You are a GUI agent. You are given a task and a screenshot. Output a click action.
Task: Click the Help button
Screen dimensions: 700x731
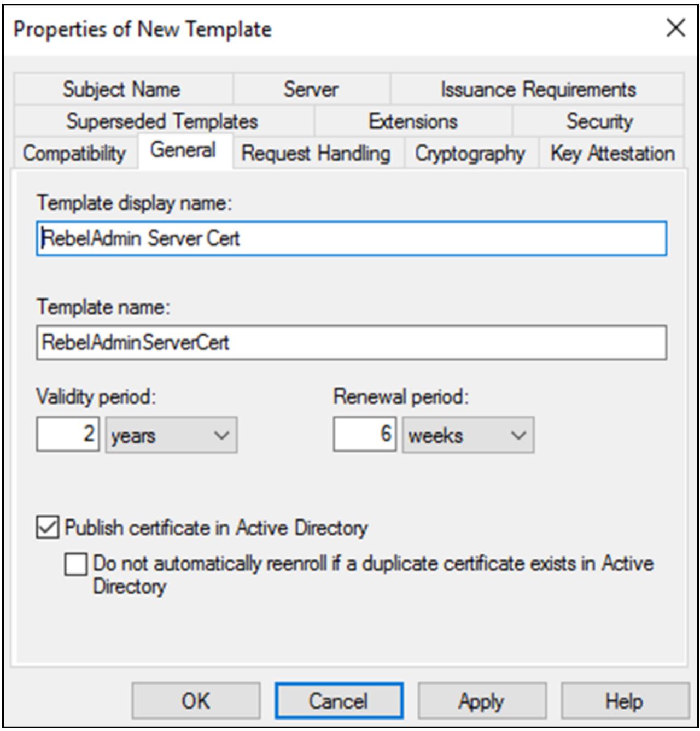point(624,700)
